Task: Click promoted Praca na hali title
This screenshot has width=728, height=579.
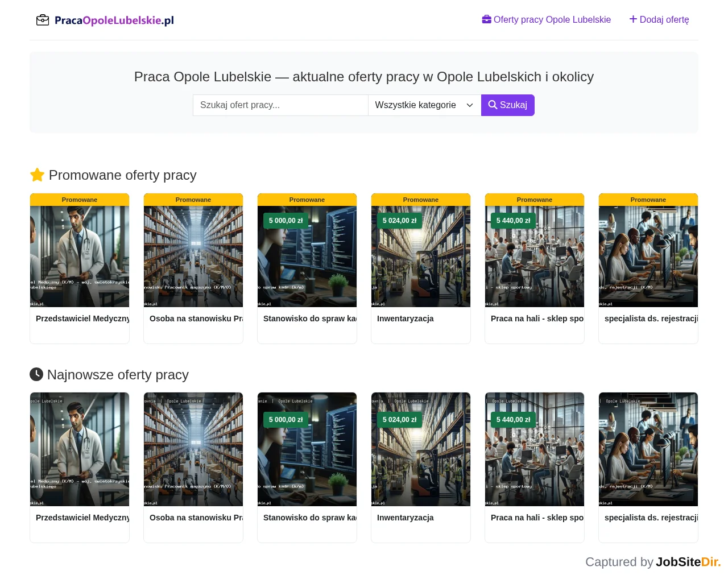Action: tap(537, 319)
